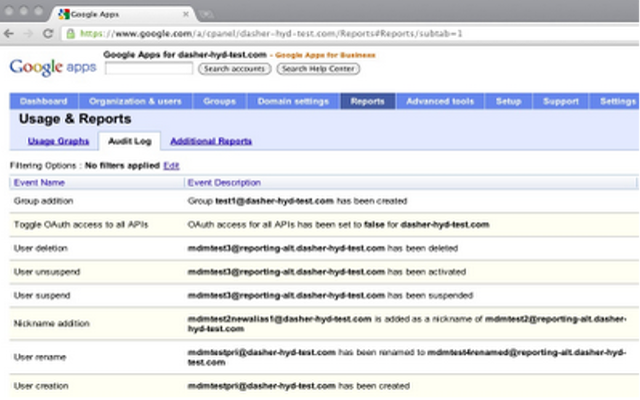Click the address bar URL
640x400 pixels.
(271, 33)
